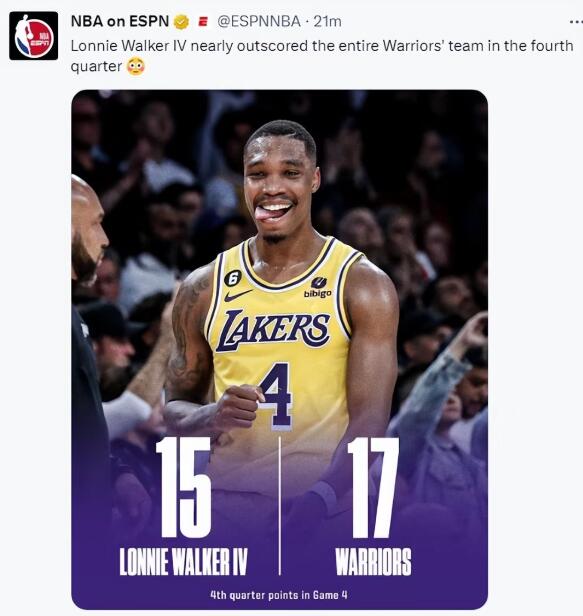583x616 pixels.
Task: Click the red ESPN affiliate badge
Action: [x=203, y=22]
